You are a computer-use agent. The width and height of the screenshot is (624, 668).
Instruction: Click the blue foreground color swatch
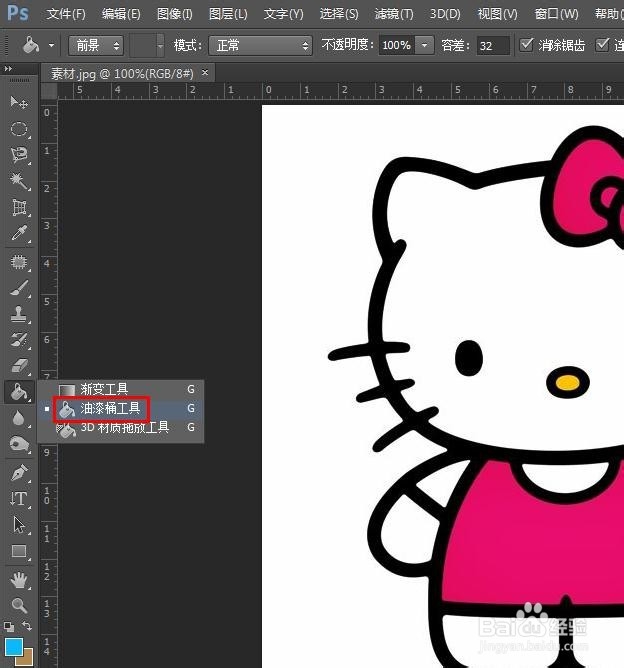point(12,645)
